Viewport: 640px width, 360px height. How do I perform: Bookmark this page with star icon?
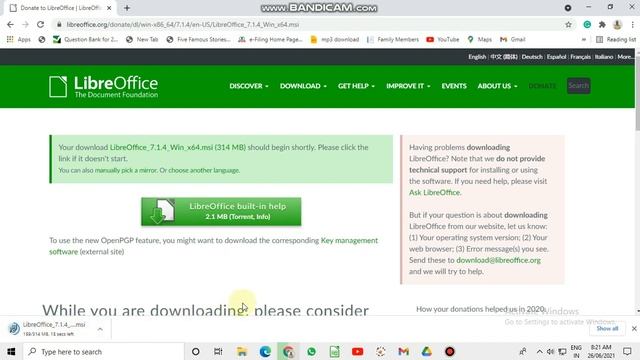pyautogui.click(x=568, y=24)
